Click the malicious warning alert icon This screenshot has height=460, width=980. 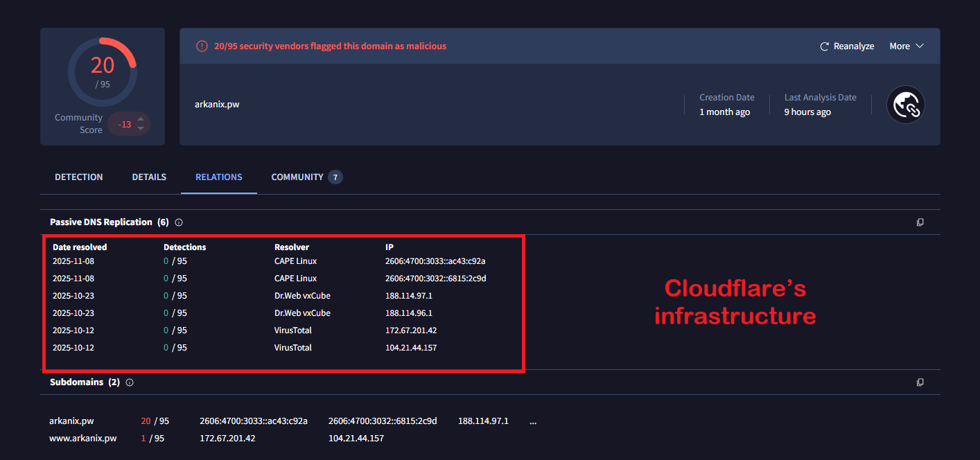tap(202, 46)
